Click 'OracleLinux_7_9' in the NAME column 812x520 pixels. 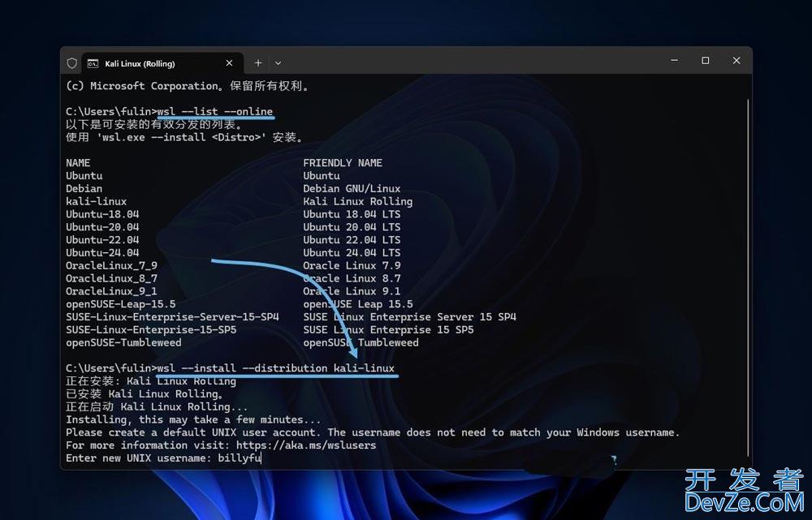pos(111,265)
